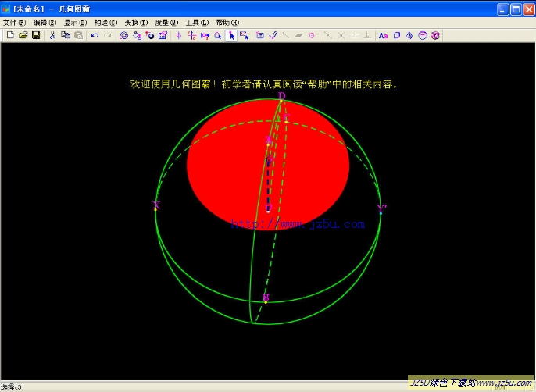536x392 pixels.
Task: Choose the rectangle selection pointer tool
Action: coord(244,35)
